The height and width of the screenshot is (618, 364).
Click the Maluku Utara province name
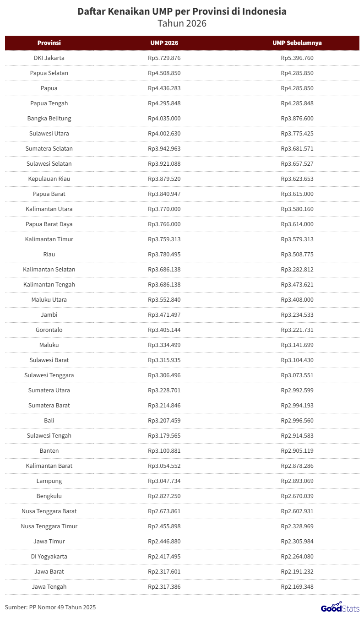49,300
